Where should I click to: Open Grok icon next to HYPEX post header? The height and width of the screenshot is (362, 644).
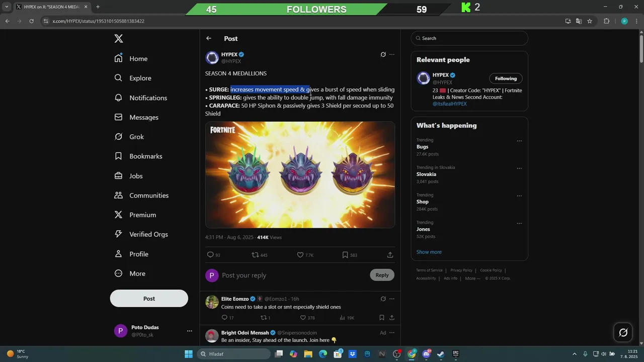[x=383, y=54]
